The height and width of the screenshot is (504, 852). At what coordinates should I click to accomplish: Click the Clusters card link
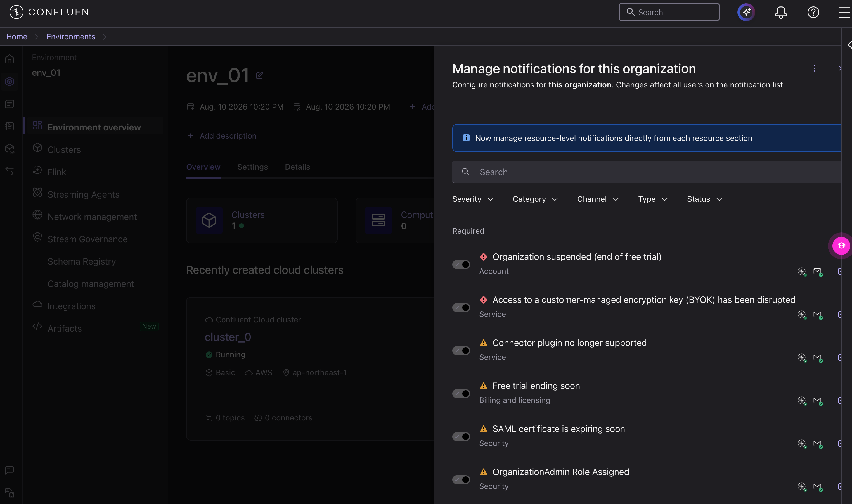pos(248,215)
